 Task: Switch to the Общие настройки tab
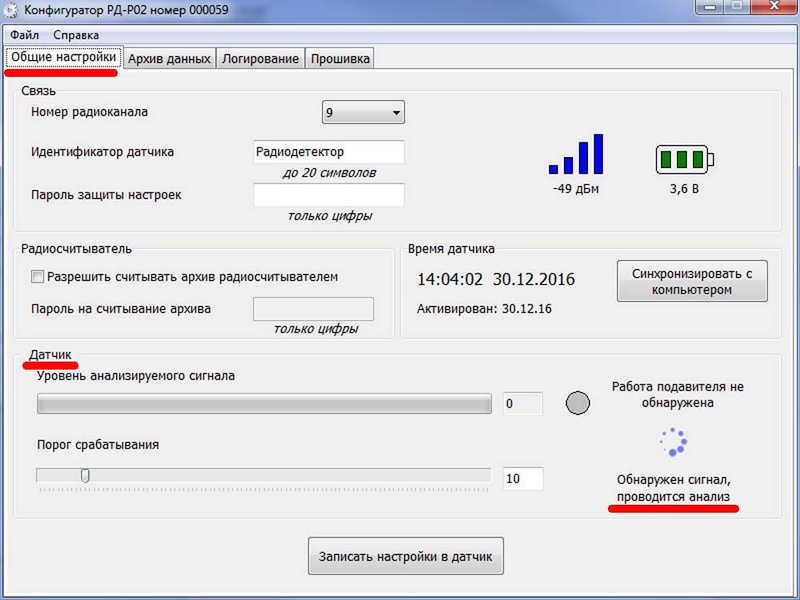coord(64,57)
